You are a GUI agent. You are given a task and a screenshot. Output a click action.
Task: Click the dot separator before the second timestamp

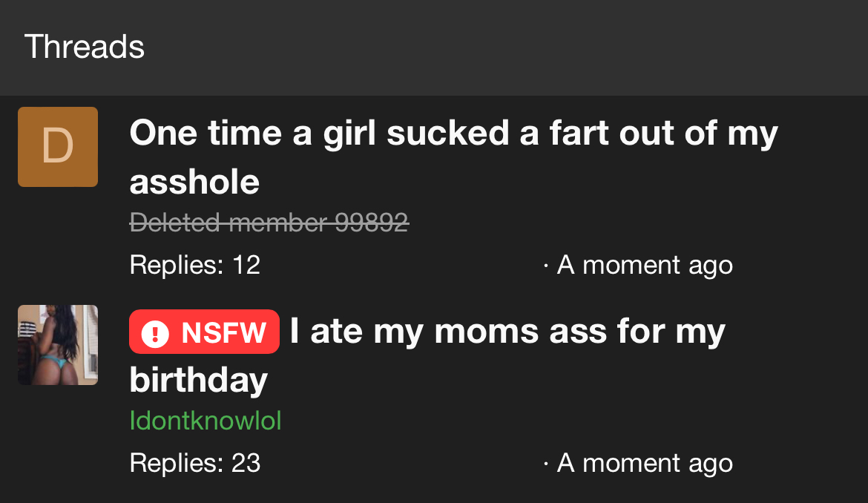[x=546, y=464]
